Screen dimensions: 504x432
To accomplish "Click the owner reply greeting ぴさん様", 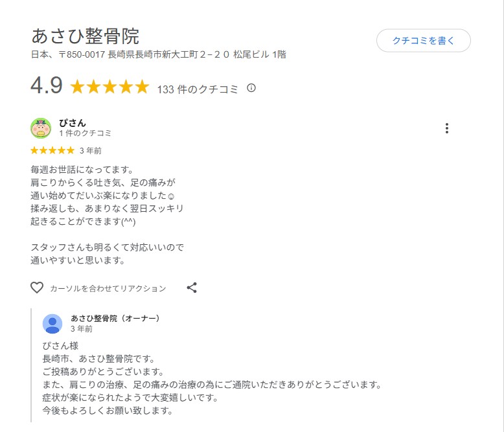I will coord(60,346).
